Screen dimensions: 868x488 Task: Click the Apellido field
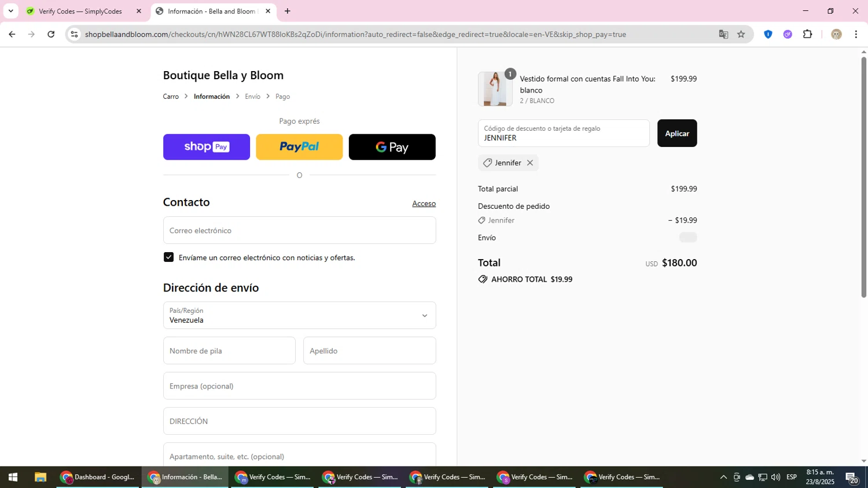369,350
